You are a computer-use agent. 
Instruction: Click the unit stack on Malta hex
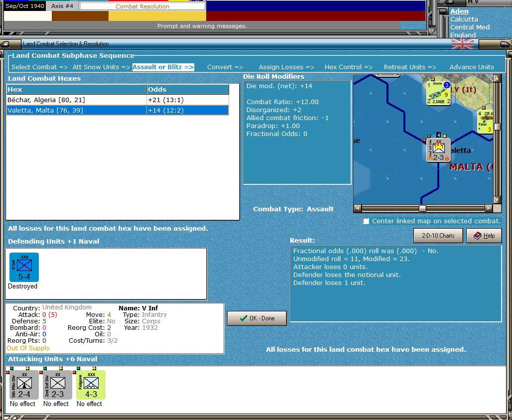tap(438, 149)
